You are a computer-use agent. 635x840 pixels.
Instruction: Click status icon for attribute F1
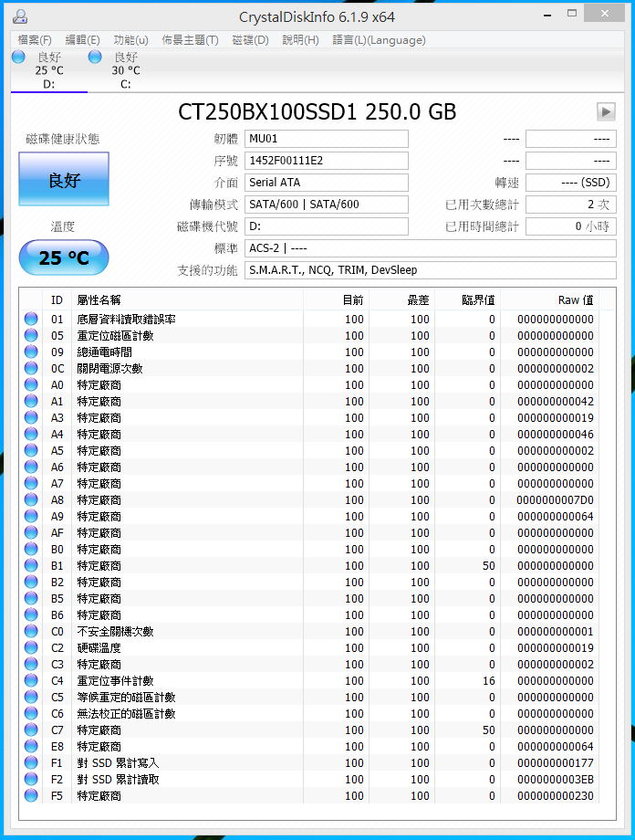coord(31,763)
